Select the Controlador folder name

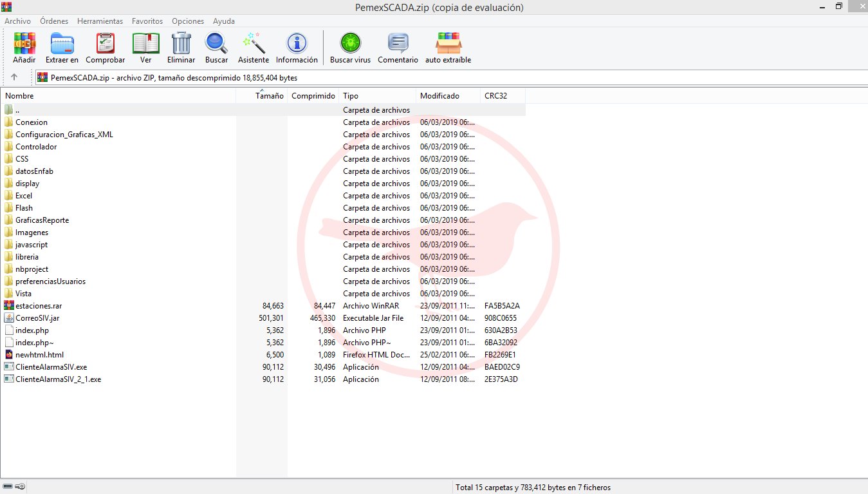pyautogui.click(x=36, y=146)
